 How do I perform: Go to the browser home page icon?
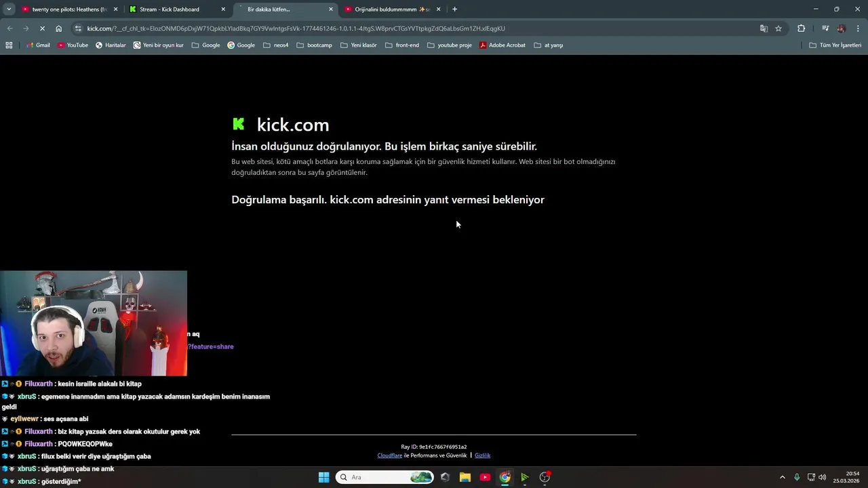(x=59, y=28)
